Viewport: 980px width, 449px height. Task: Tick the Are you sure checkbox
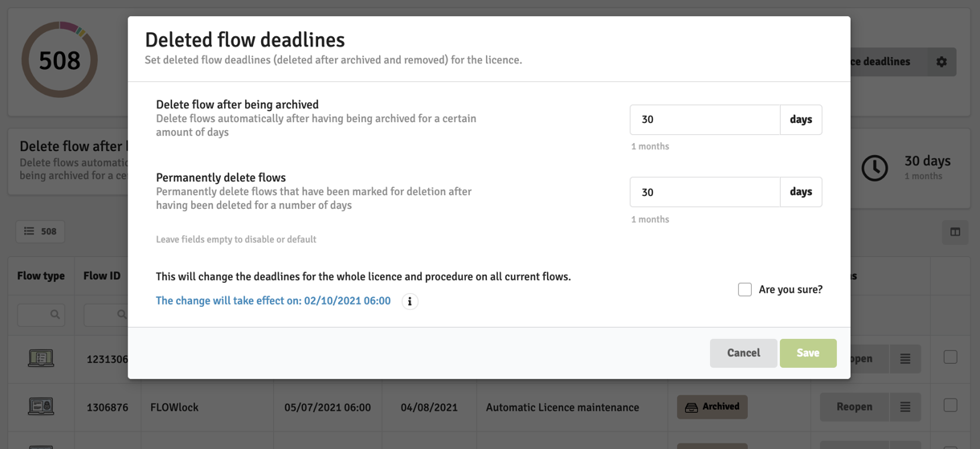pyautogui.click(x=745, y=289)
